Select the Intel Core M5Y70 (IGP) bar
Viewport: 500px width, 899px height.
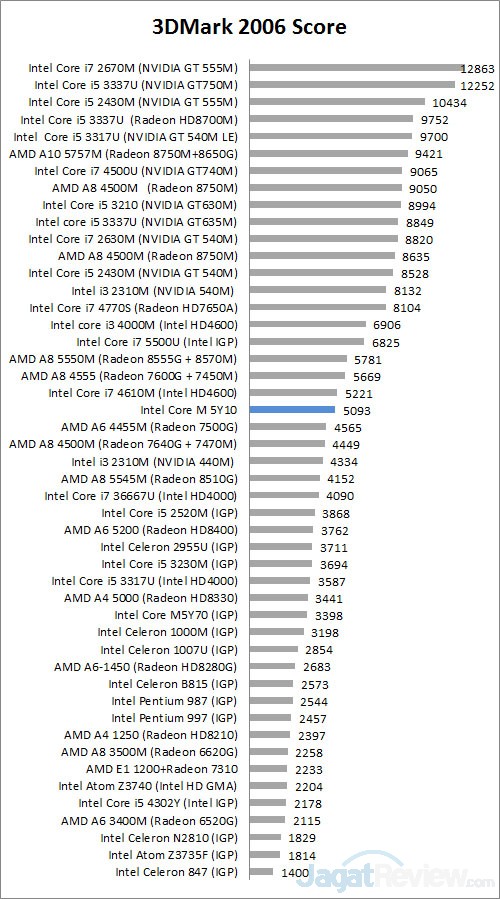pos(278,615)
